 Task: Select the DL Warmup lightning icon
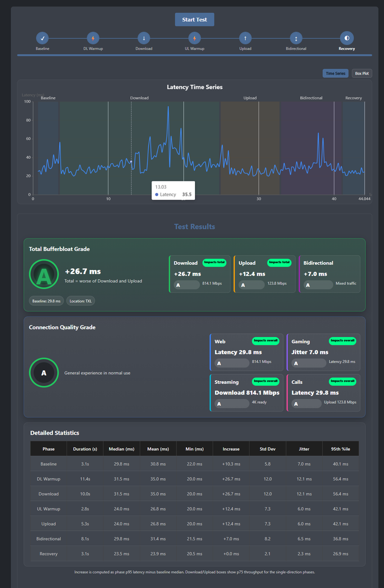click(x=93, y=38)
